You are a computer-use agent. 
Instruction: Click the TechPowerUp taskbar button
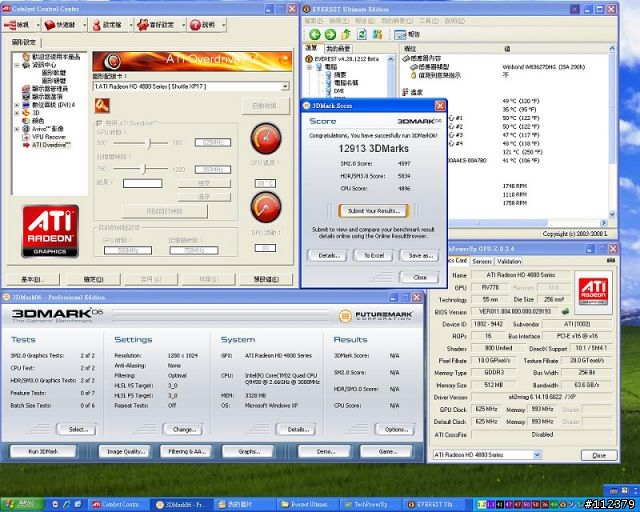(371, 505)
